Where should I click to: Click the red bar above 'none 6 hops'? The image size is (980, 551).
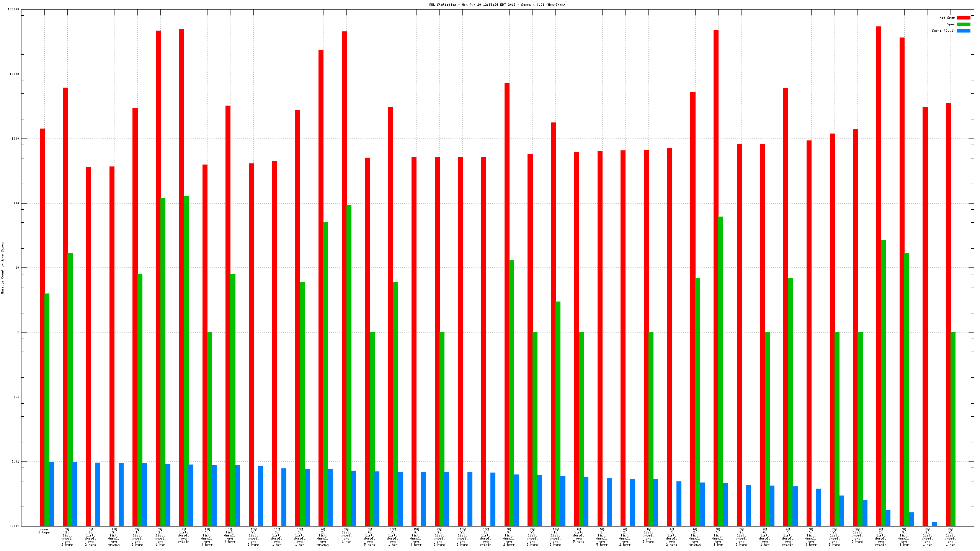[x=42, y=325]
